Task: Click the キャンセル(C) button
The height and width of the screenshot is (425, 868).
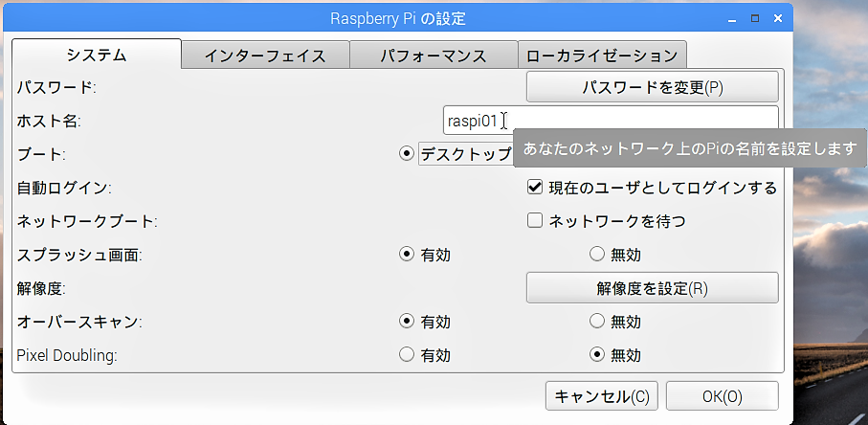Action: pos(602,396)
